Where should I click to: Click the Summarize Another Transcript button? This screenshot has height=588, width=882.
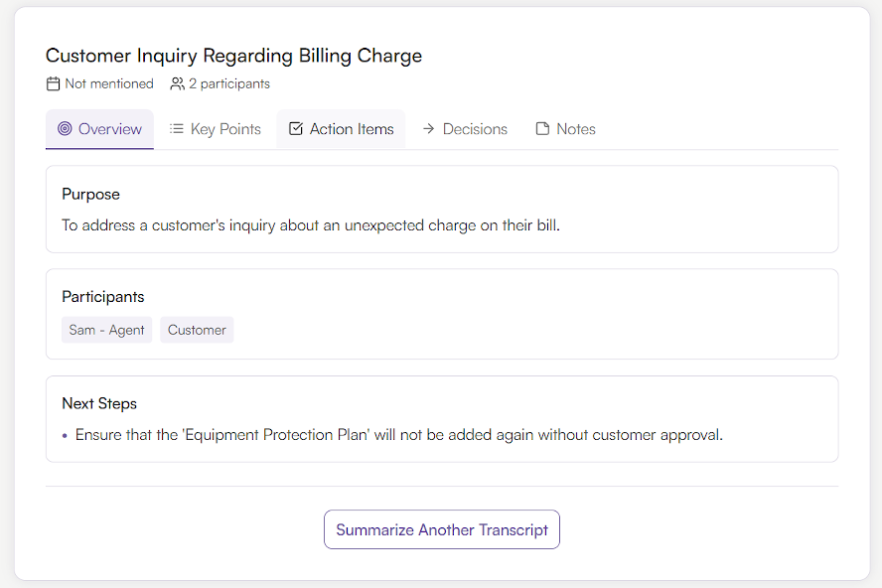(441, 529)
